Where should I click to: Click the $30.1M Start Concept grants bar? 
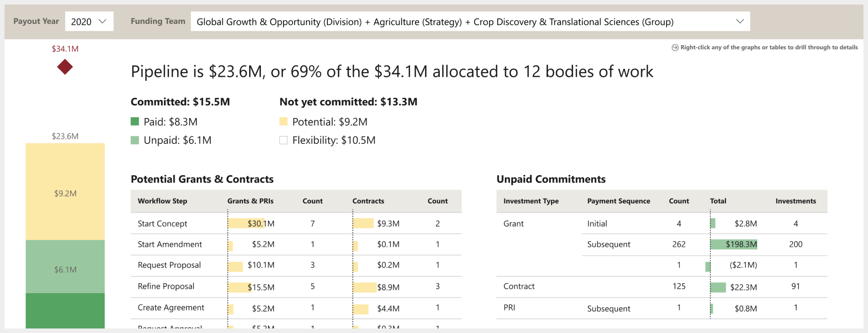(245, 224)
